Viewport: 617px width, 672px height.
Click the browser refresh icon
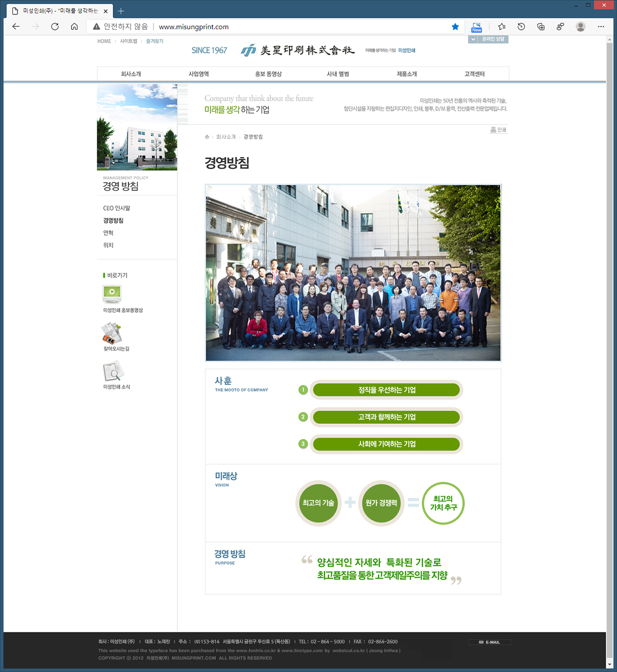55,27
